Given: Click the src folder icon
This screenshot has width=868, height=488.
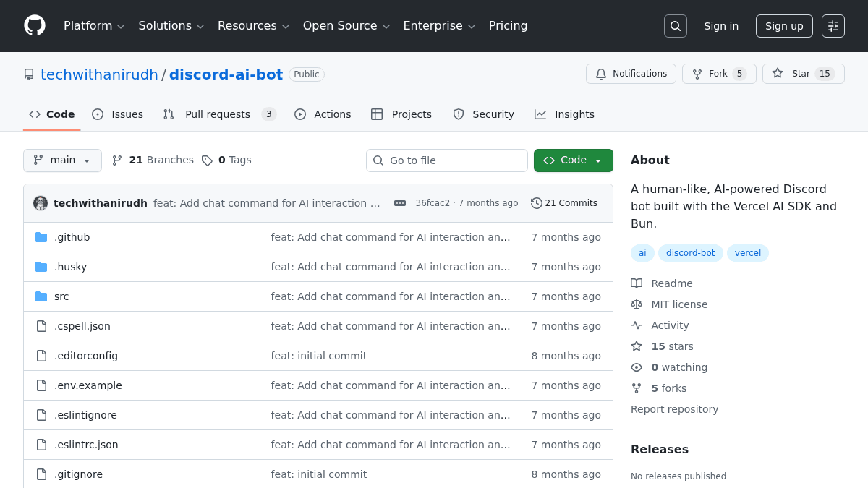Looking at the screenshot, I should (x=41, y=296).
